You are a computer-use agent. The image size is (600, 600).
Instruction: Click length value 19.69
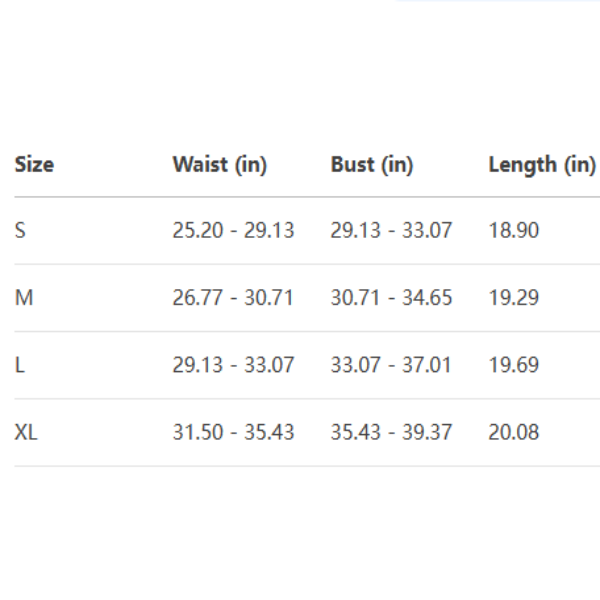513,365
